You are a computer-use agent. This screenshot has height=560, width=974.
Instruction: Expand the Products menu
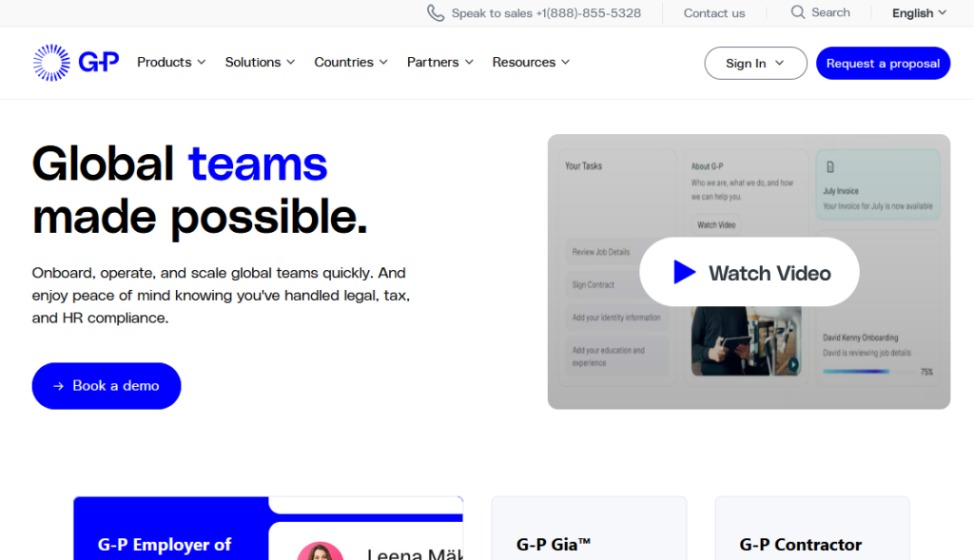tap(171, 63)
